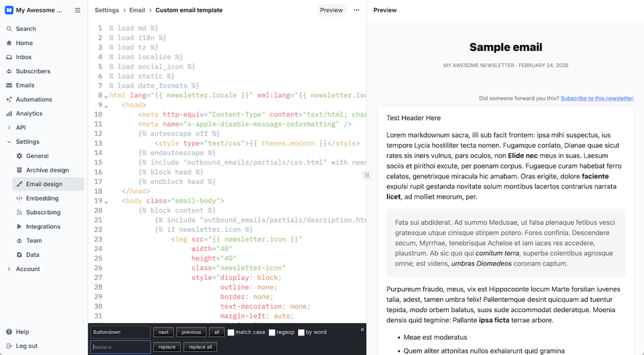
Task: Click the replace all button
Action: click(x=201, y=347)
